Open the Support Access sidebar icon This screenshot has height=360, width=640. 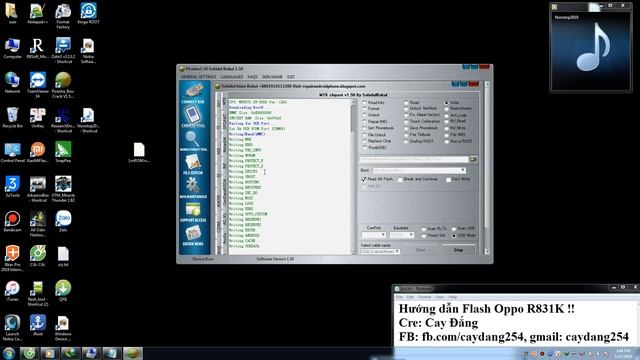(193, 212)
